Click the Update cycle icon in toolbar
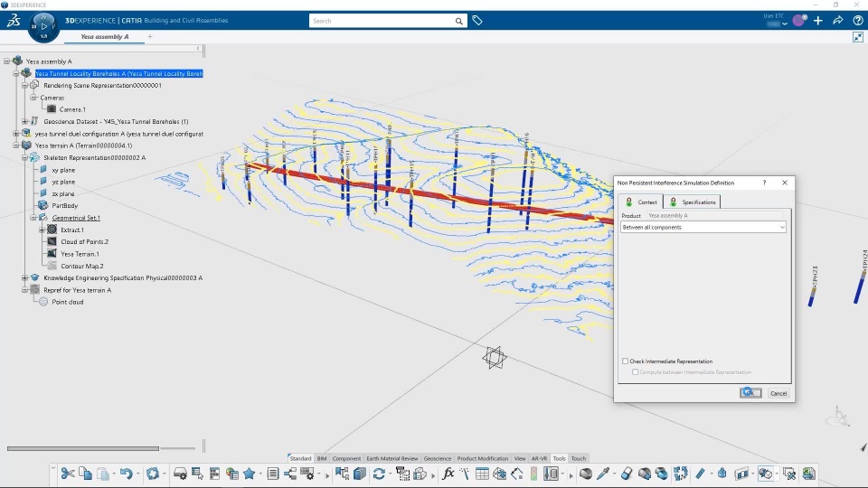 (x=153, y=474)
